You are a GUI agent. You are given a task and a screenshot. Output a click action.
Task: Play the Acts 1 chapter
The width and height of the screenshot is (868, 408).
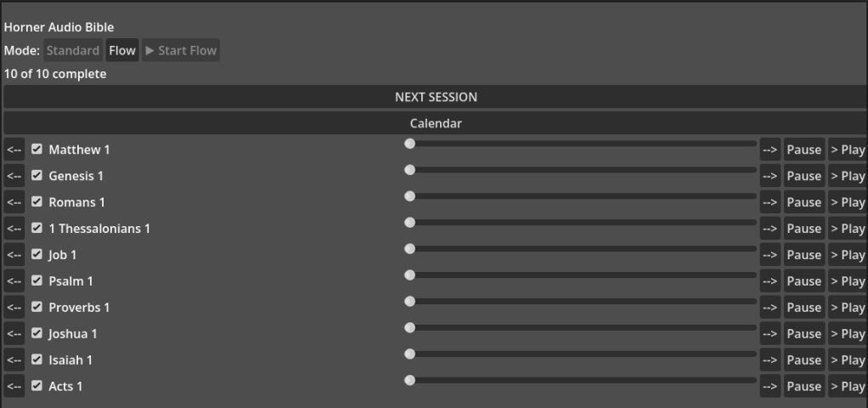[848, 387]
